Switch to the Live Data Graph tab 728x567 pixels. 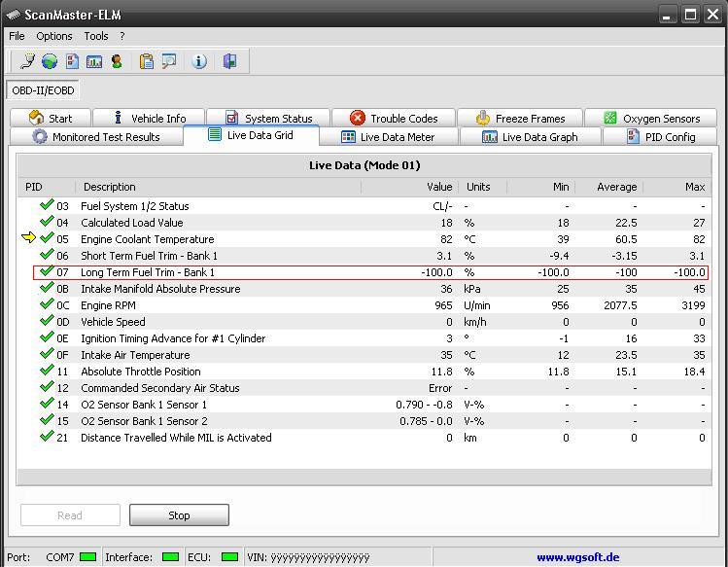click(531, 136)
